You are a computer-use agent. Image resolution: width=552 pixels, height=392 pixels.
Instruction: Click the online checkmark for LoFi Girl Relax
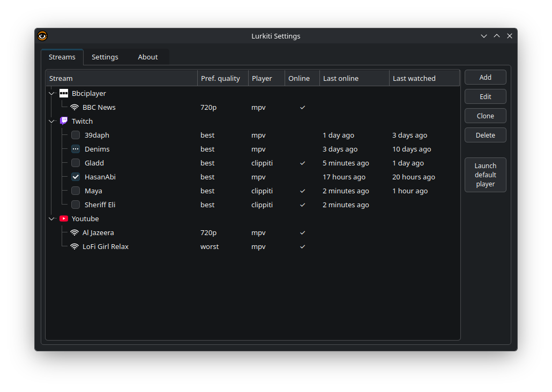[x=302, y=247]
